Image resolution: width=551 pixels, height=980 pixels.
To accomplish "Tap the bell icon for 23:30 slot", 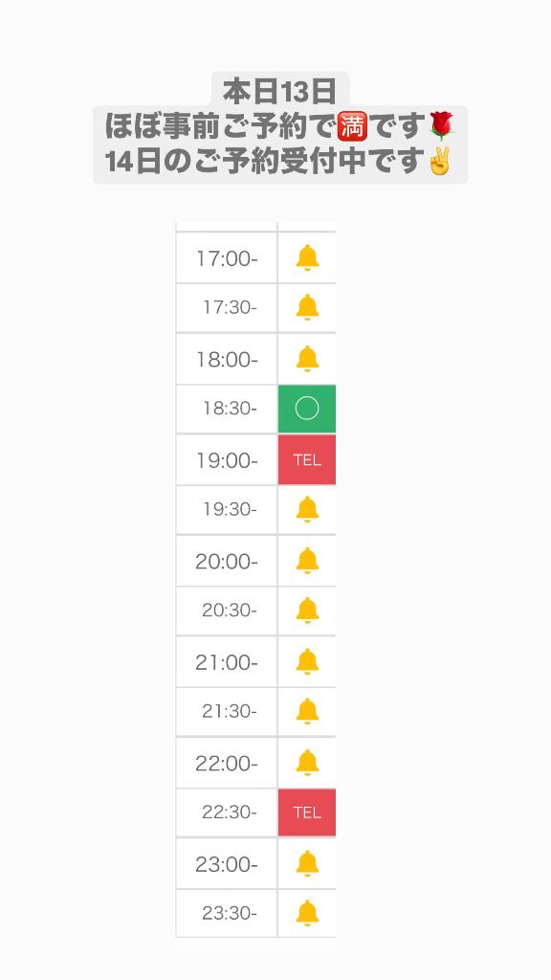I will click(x=307, y=914).
